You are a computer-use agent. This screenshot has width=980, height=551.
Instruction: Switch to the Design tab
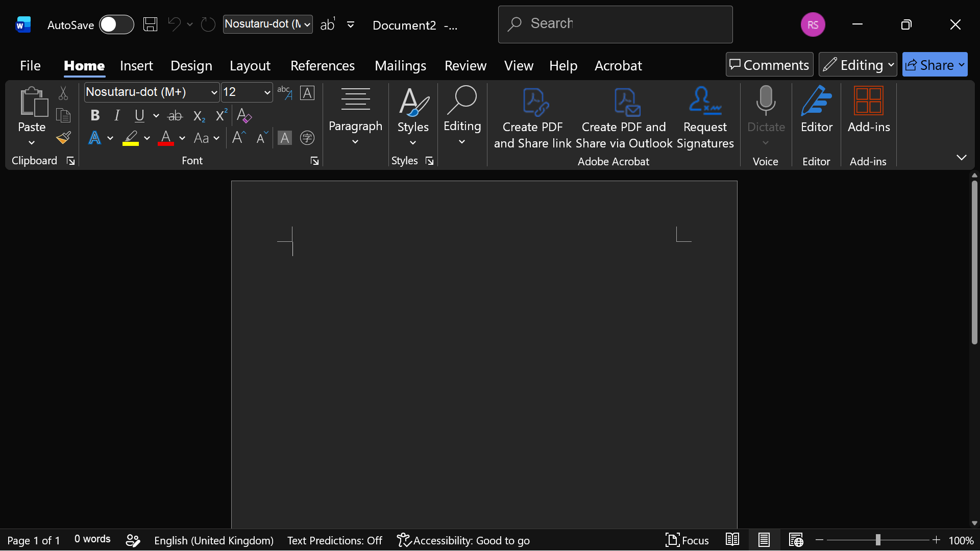coord(191,65)
